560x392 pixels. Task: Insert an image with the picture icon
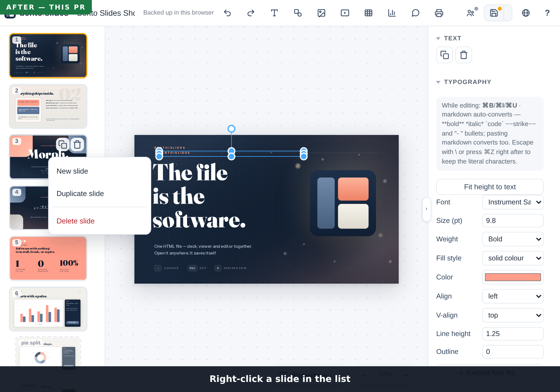pos(321,13)
